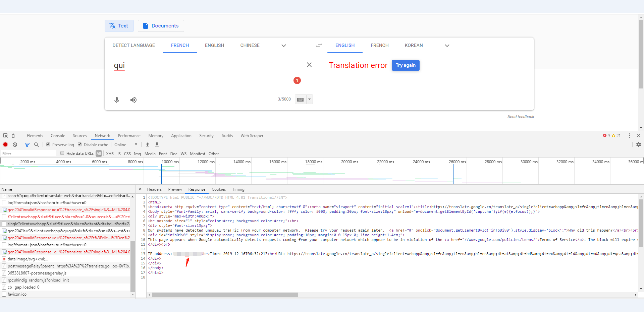The image size is (644, 312).
Task: Open the Online throttling dropdown
Action: 126,145
